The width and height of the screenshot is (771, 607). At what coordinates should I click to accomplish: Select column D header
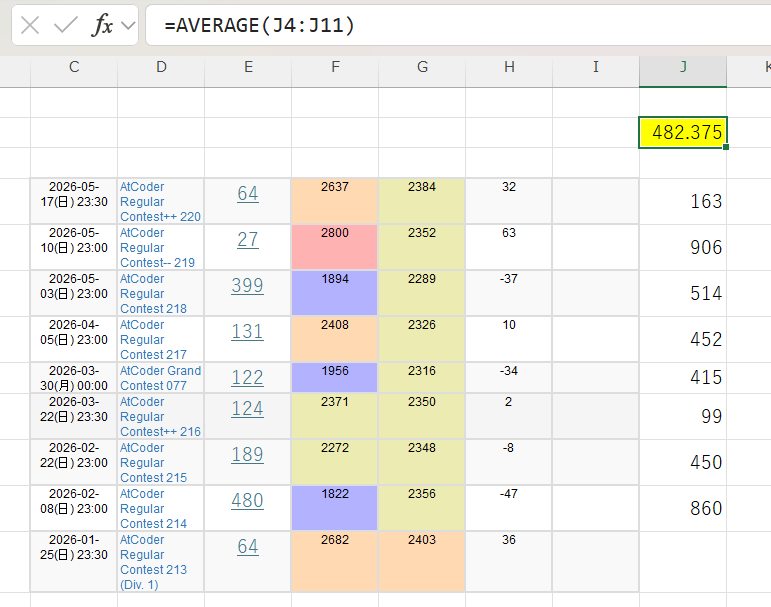[x=161, y=67]
